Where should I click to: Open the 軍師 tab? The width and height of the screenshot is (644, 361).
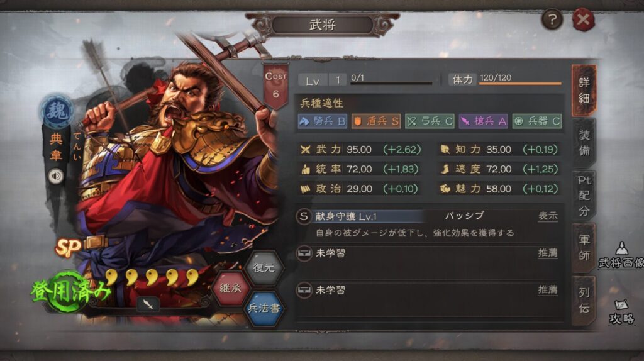[x=584, y=248]
